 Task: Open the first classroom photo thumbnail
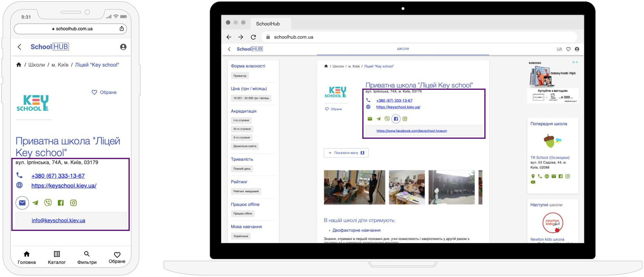click(354, 187)
